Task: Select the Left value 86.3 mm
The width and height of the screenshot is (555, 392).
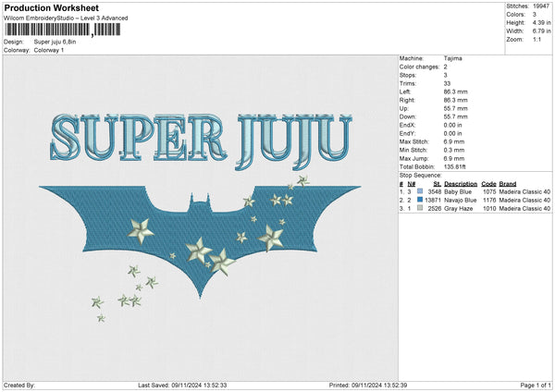Action: (x=455, y=92)
